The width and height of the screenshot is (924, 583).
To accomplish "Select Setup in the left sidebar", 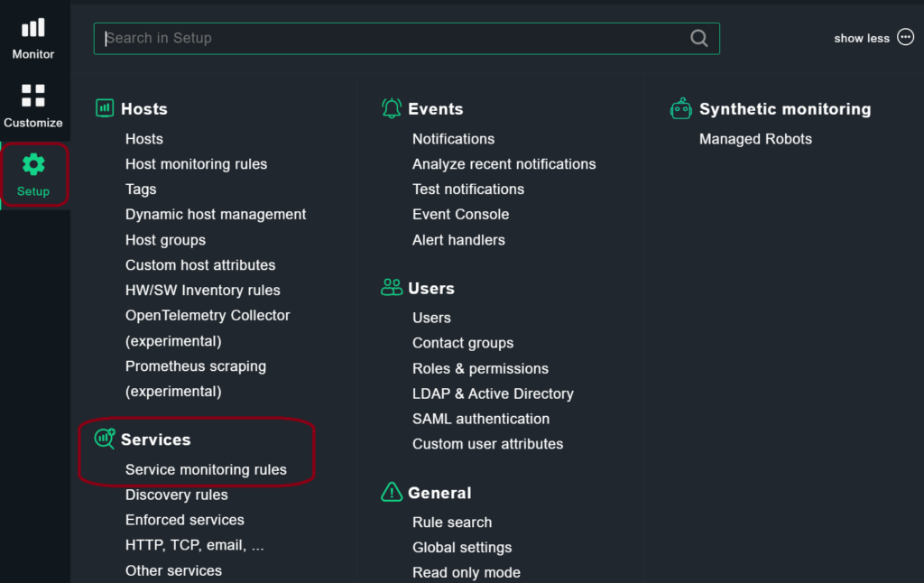I will [32, 176].
